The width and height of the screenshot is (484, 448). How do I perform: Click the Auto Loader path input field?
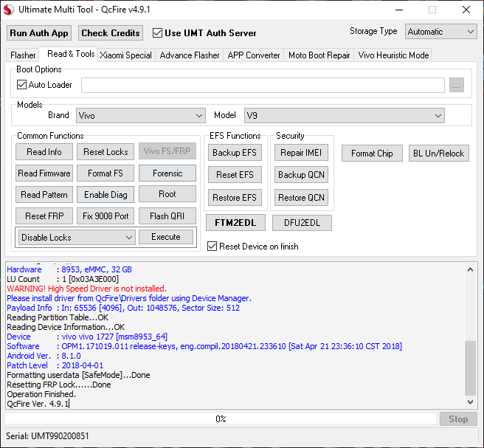click(263, 85)
